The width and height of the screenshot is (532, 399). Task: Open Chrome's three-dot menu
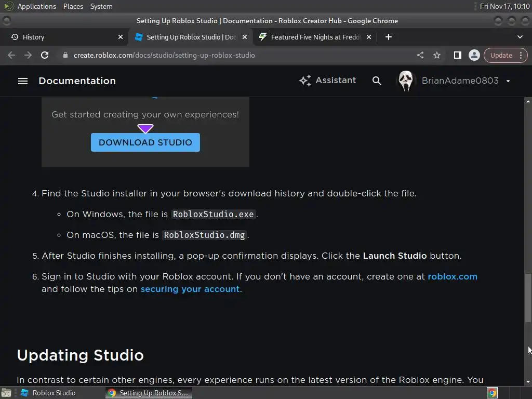pyautogui.click(x=521, y=55)
